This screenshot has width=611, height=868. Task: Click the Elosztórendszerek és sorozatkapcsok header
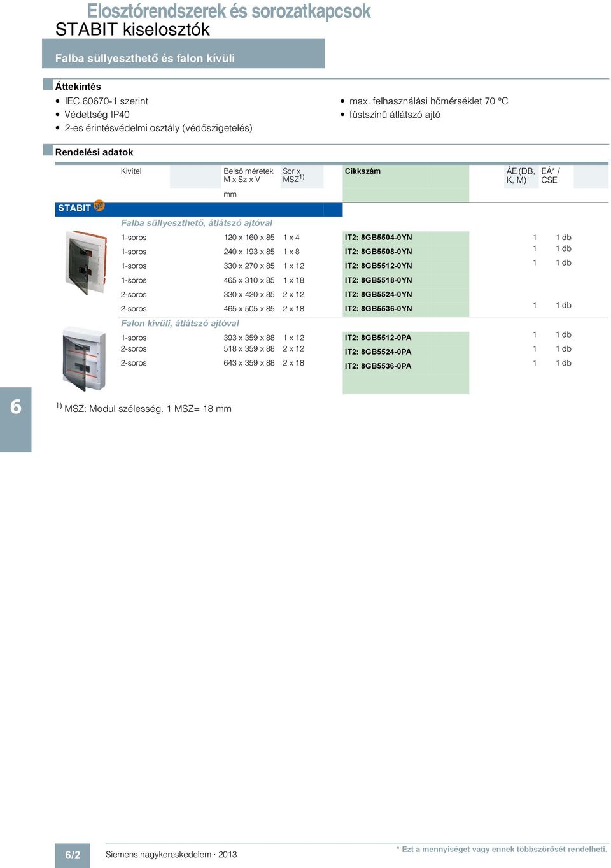click(228, 11)
